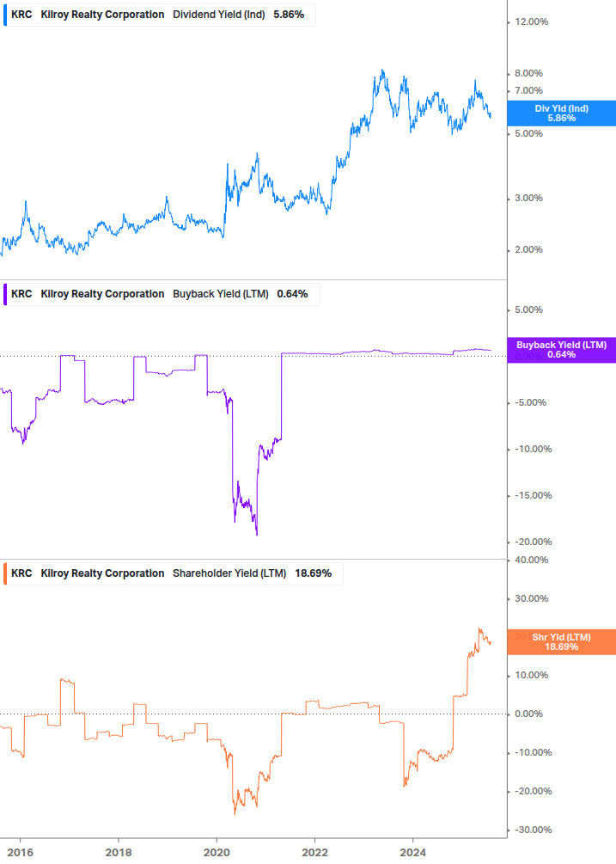Click the 2016 label on the time axis
This screenshot has height=864, width=616.
21,853
